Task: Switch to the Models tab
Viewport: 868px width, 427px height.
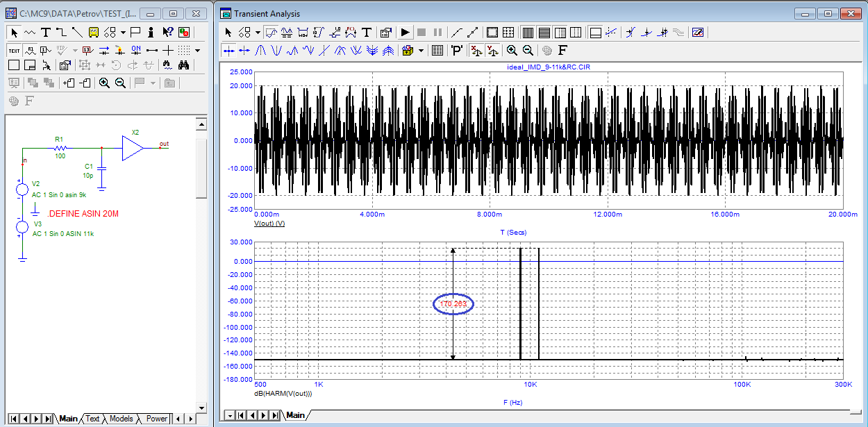Action: point(121,419)
